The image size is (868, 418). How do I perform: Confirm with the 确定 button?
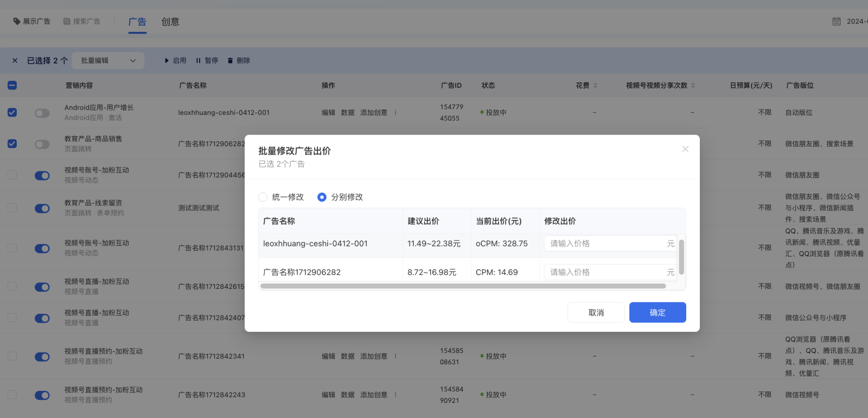(x=658, y=312)
